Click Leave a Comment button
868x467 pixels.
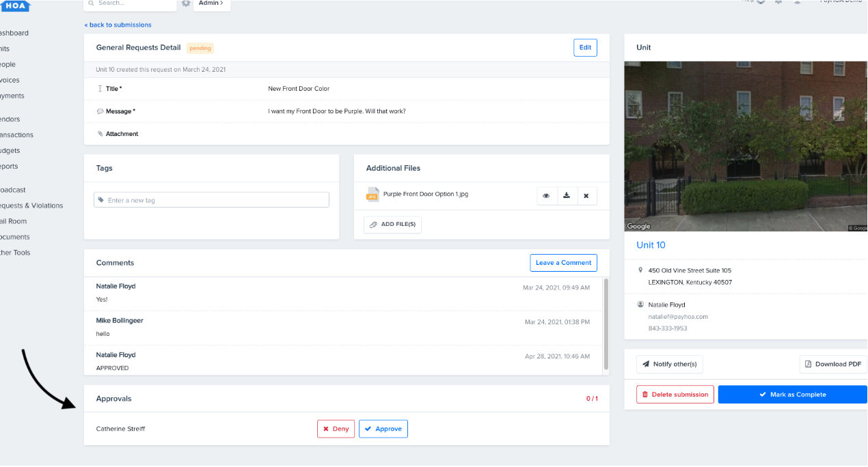point(563,263)
